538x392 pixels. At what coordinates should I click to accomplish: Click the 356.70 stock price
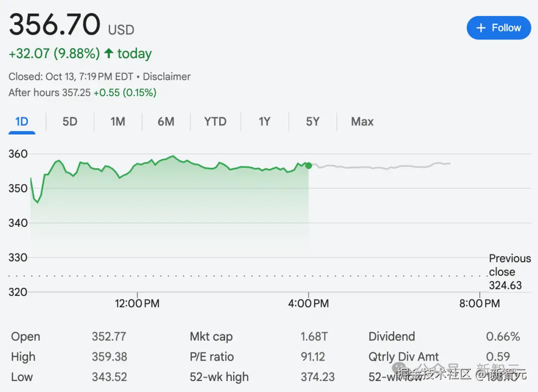click(x=55, y=24)
